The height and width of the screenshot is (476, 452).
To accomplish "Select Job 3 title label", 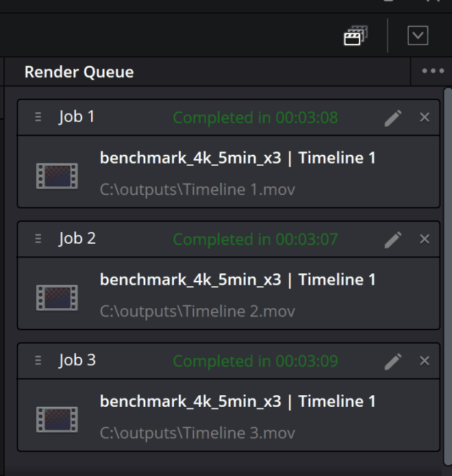I will 77,360.
